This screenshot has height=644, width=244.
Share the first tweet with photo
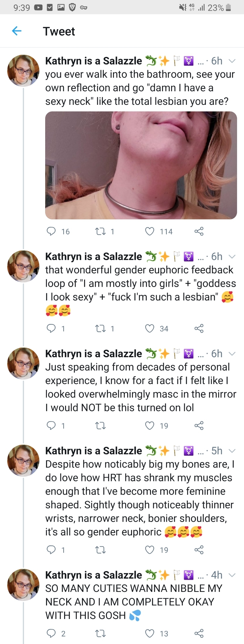tap(199, 231)
